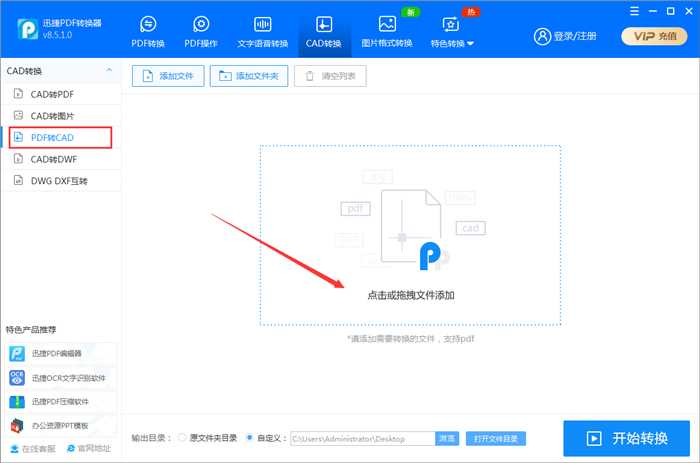Viewport: 700px width, 463px height.
Task: Open 办公资源PPT模板 recommendation
Action: click(x=61, y=425)
